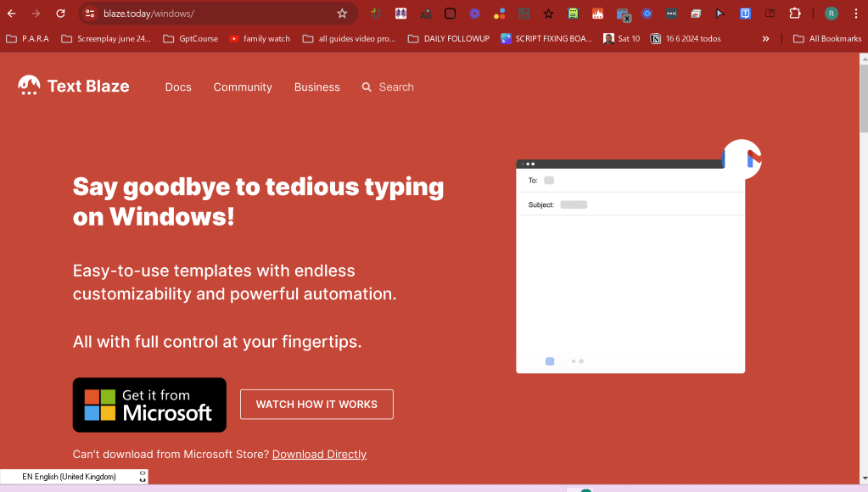Open the Sat 10 bookmark
The image size is (868, 492).
(x=622, y=39)
